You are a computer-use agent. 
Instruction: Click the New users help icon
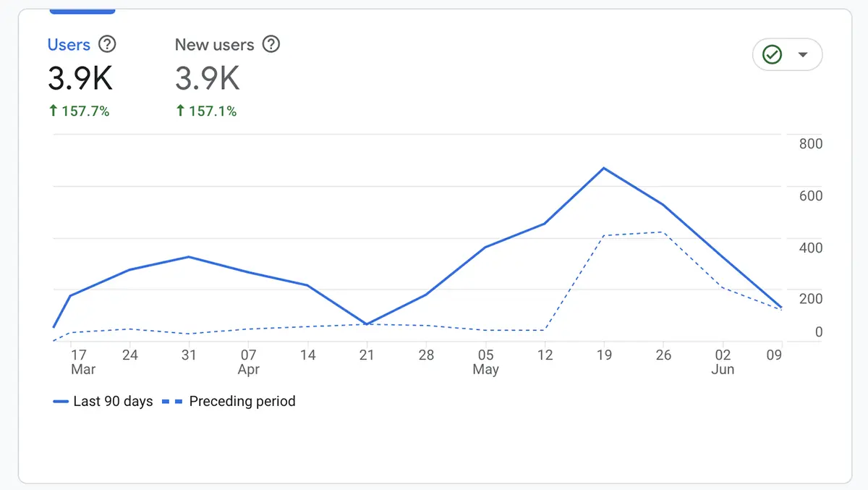coord(271,44)
